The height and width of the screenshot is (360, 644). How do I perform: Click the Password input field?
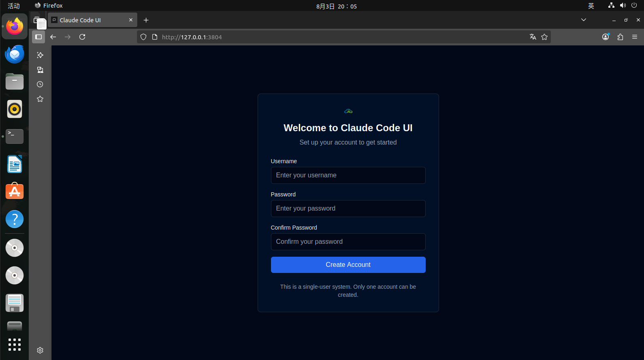(348, 209)
